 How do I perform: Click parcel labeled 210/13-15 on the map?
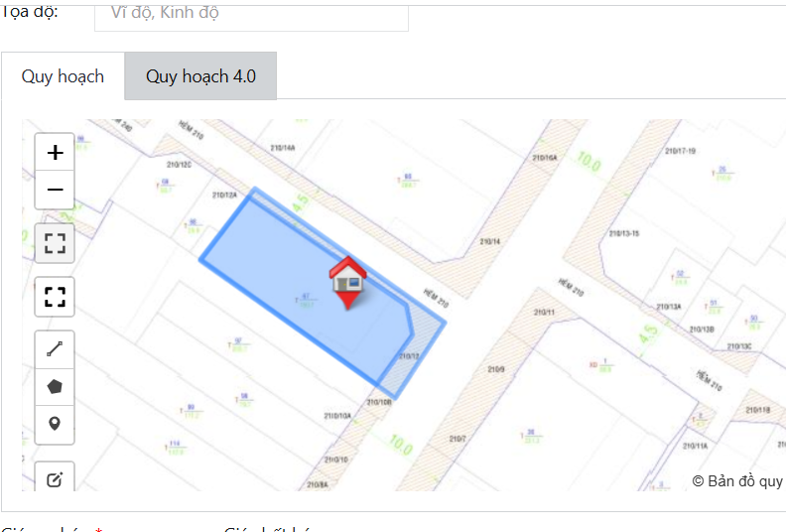point(624,233)
